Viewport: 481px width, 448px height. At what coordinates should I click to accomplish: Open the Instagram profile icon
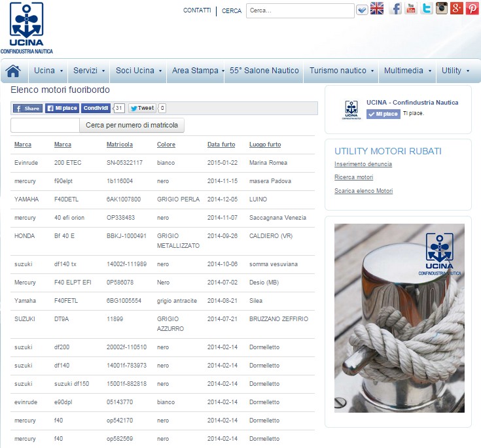[x=442, y=9]
